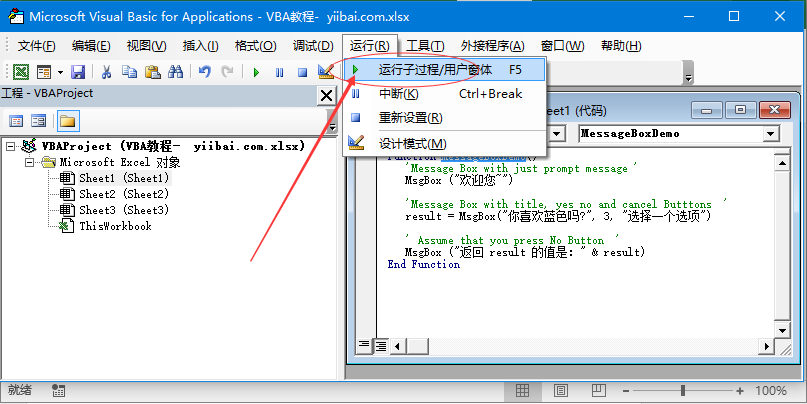Save the workbook with the floppy icon
The image size is (807, 404).
coord(78,72)
